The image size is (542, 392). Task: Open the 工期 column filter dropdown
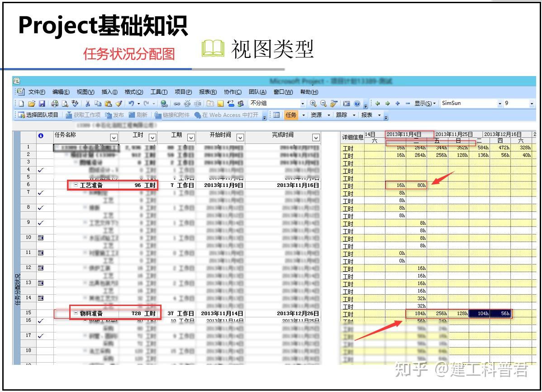[191, 137]
